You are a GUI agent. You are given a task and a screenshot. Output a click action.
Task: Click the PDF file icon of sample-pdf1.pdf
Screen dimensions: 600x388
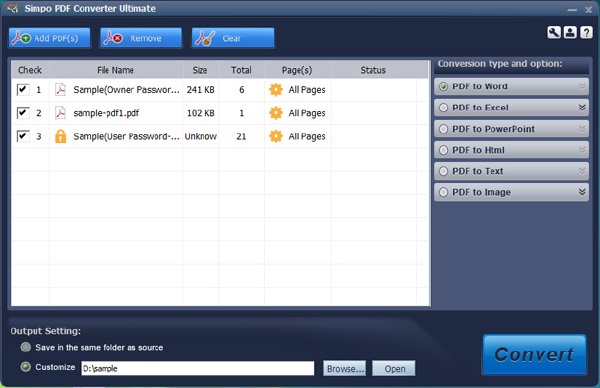(60, 113)
